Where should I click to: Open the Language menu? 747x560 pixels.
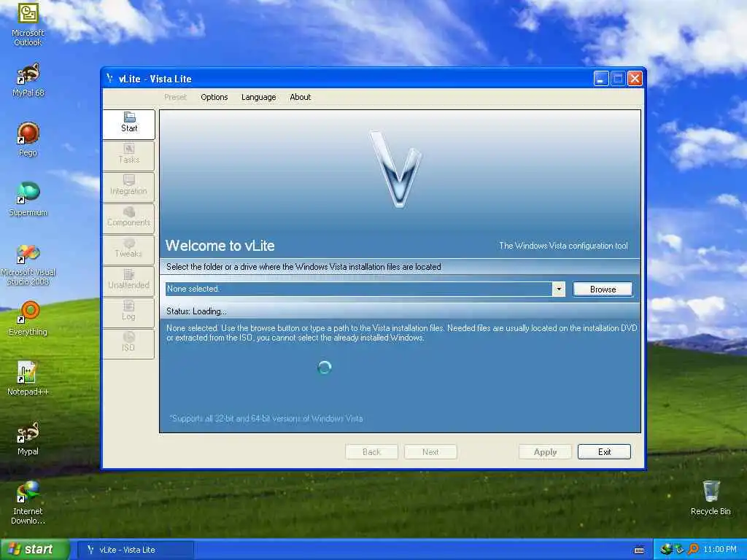point(259,97)
